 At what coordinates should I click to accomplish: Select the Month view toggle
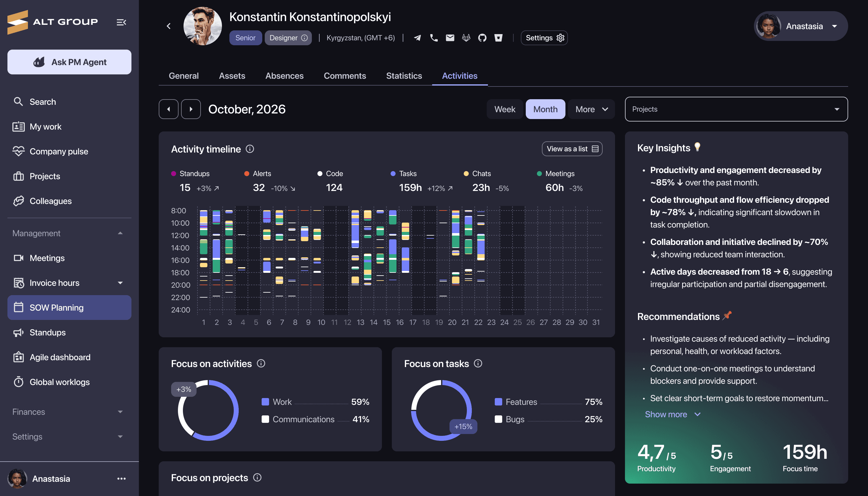[545, 109]
